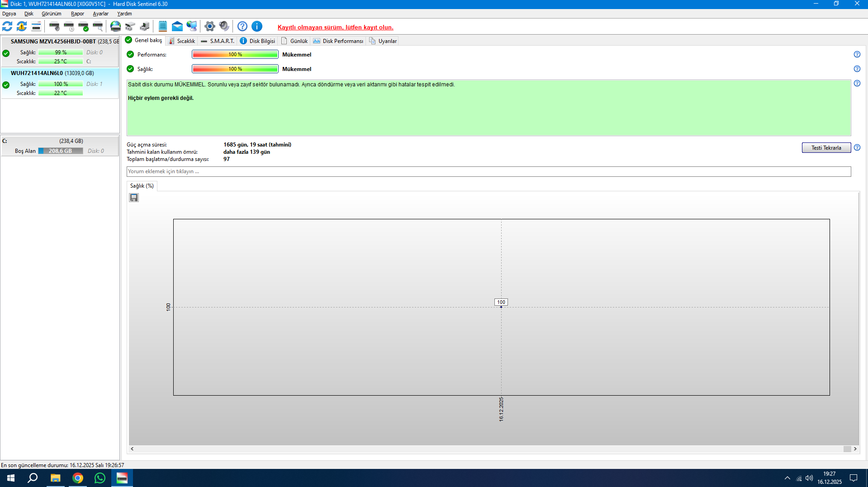Click the first of the two gray disk icons
Image resolution: width=868 pixels, height=487 pixels.
(130, 26)
